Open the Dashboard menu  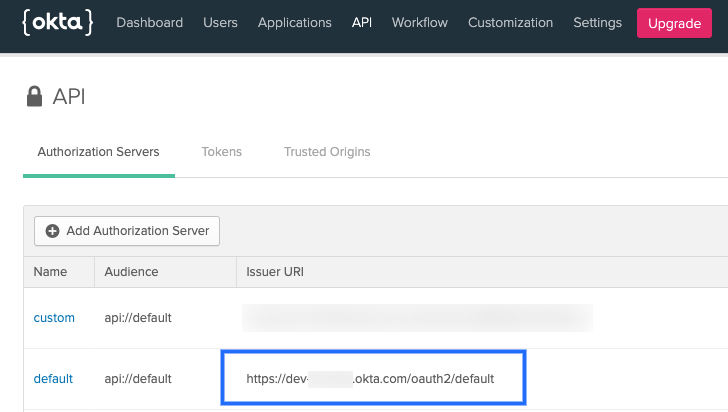(149, 22)
